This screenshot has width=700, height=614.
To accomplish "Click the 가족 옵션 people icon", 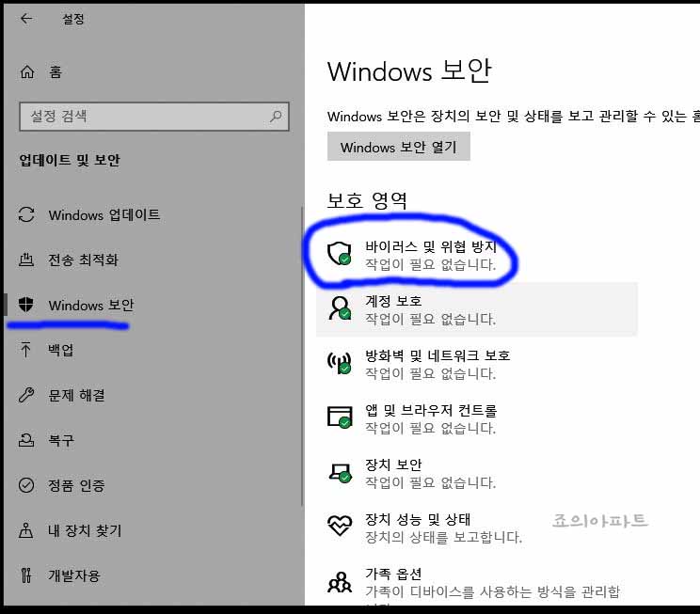I will click(340, 582).
